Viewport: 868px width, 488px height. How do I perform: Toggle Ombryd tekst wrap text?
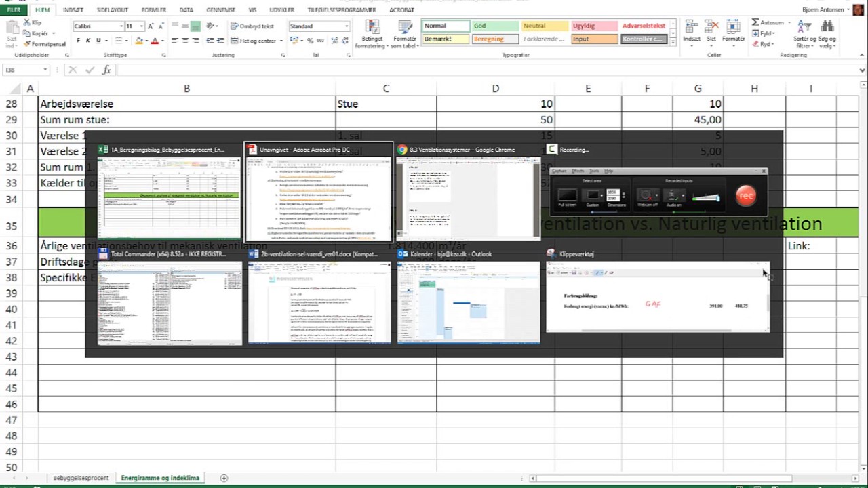[x=252, y=26]
